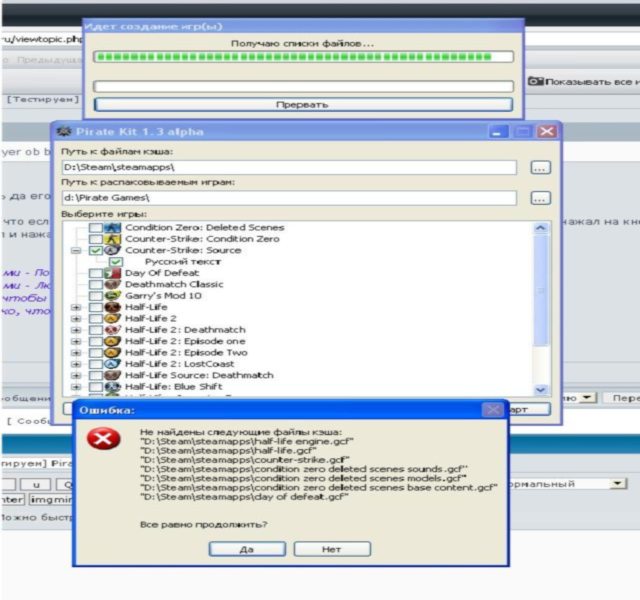Image resolution: width=640 pixels, height=600 pixels.
Task: Click the Half-Life Source: Deathmatch icon
Action: pyautogui.click(x=112, y=375)
